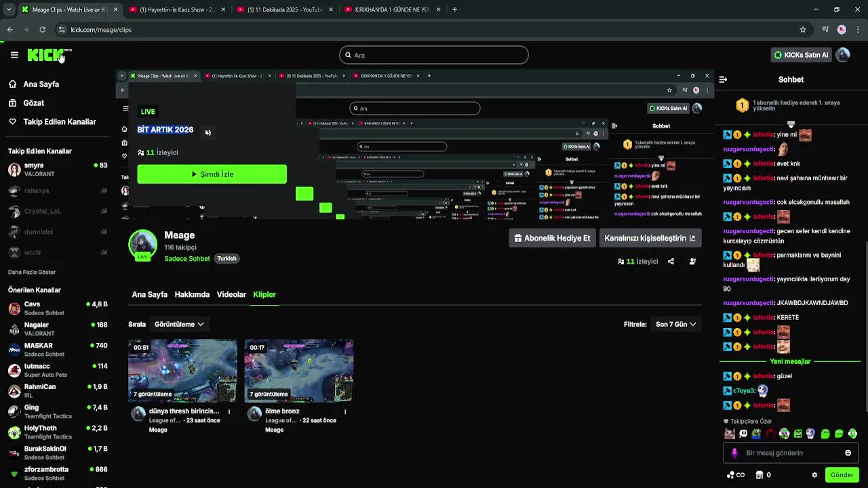Open smyra channel in followed list
The image size is (868, 488).
tap(58, 169)
